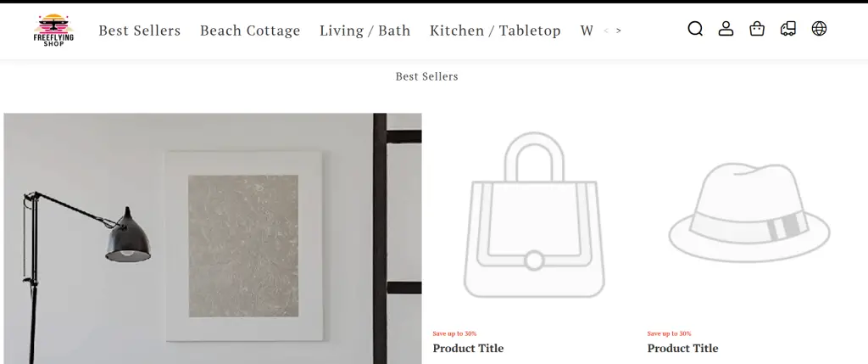Click the FreeFlying Shop logo
868x364 pixels.
[x=53, y=30]
